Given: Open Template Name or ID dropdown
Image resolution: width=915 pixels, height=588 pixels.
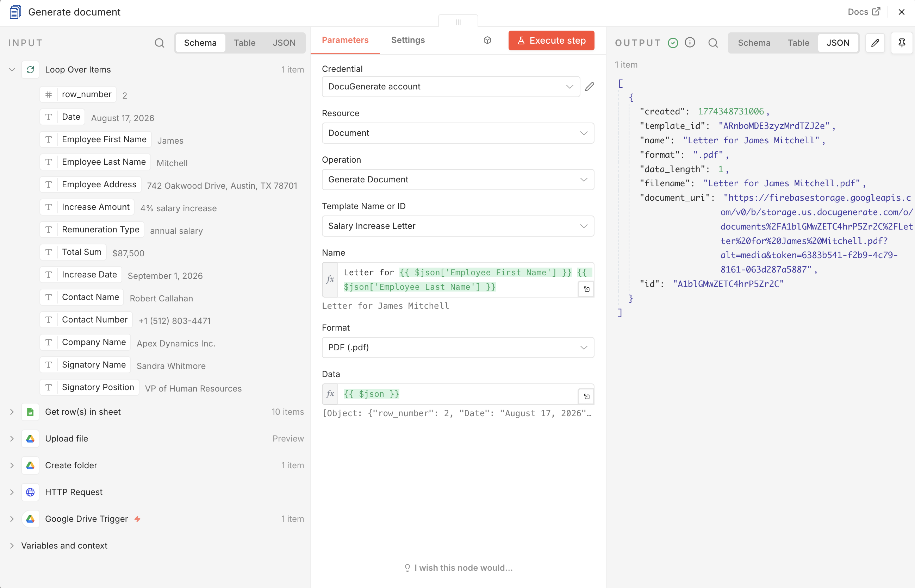Looking at the screenshot, I should coord(458,226).
